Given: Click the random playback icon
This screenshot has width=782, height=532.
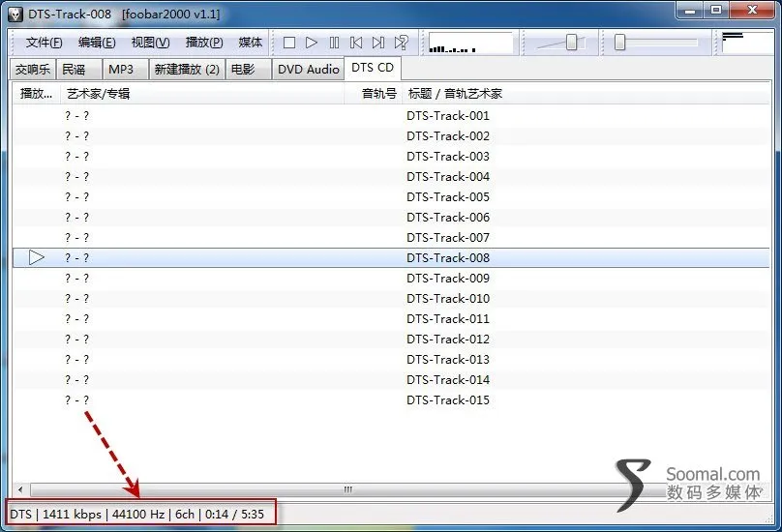Looking at the screenshot, I should tap(401, 43).
